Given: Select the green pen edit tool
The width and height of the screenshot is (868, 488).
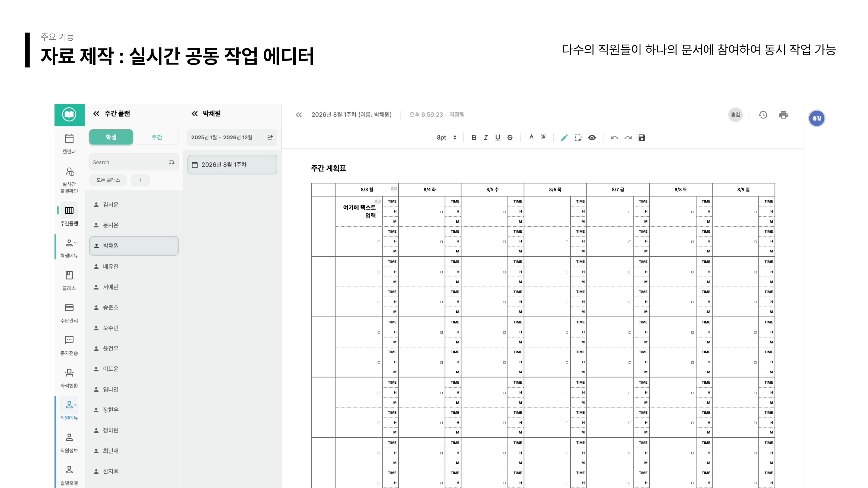Looking at the screenshot, I should pos(564,137).
